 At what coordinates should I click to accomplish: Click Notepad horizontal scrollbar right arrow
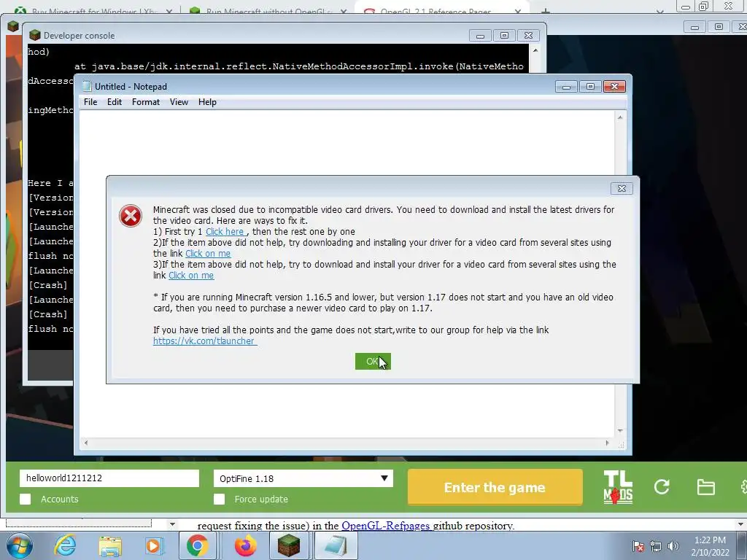(x=607, y=443)
